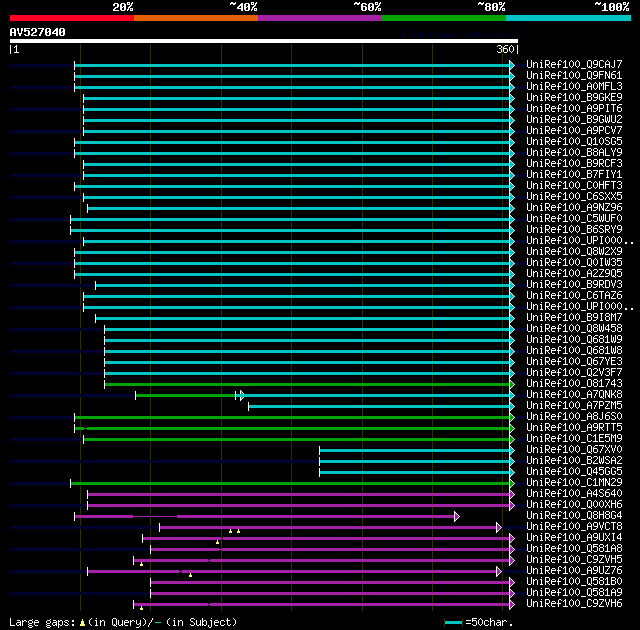Image resolution: width=640 pixels, height=630 pixels.
Task: Select the UniRef100_A9NZ96 label
Action: (x=574, y=208)
